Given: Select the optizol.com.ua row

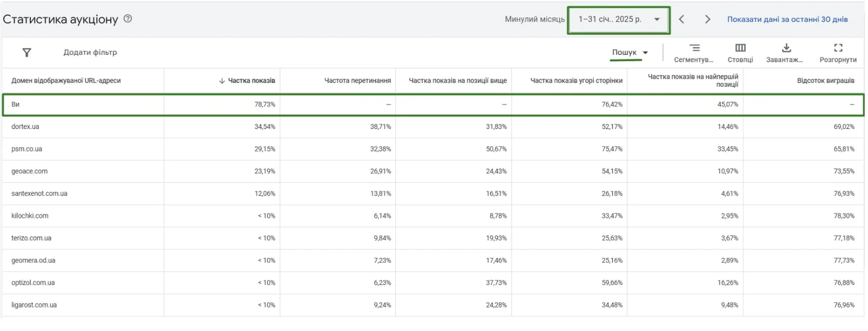Looking at the screenshot, I should [433, 282].
